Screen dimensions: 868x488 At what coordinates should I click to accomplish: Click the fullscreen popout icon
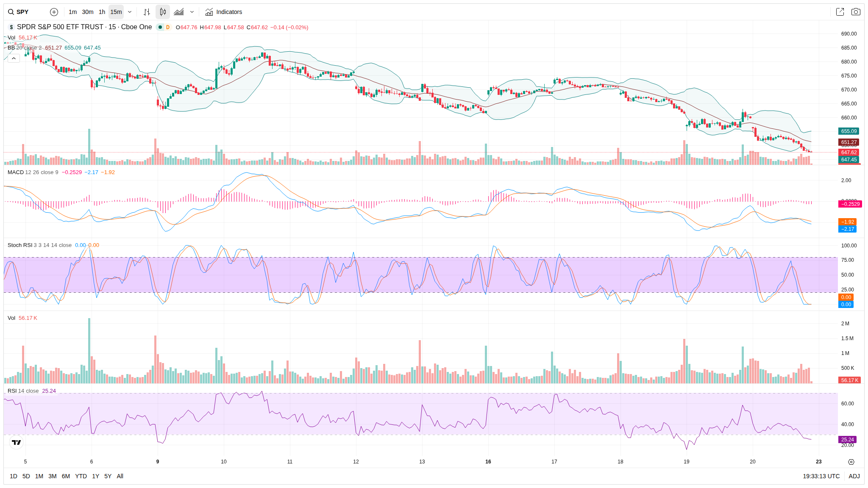[840, 12]
